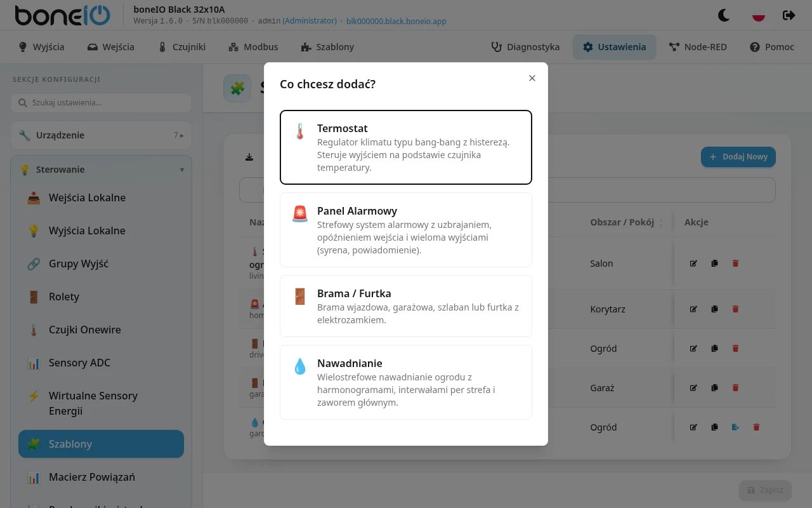This screenshot has height=508, width=812.
Task: Click the blue export file icon
Action: (x=735, y=427)
